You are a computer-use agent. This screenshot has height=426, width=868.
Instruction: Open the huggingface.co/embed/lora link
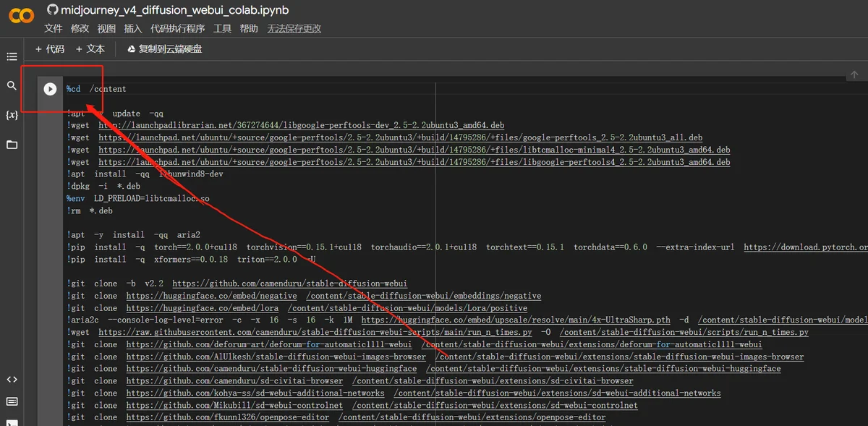click(x=202, y=308)
